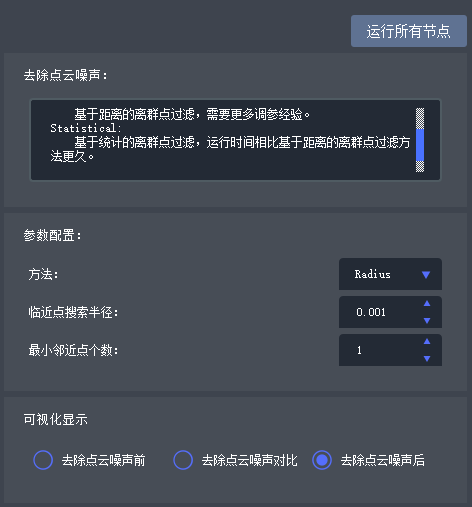Select the Radius method combo box
The height and width of the screenshot is (507, 472).
390,274
